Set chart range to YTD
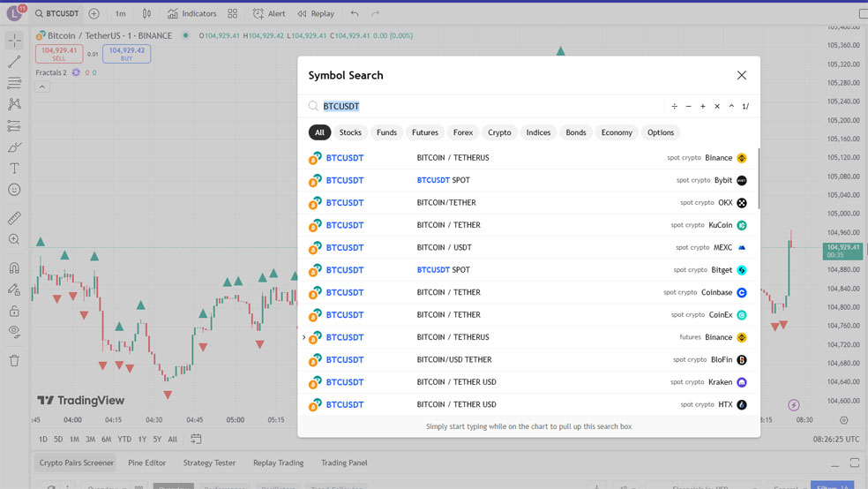Viewport: 868px width, 489px height. [x=124, y=440]
